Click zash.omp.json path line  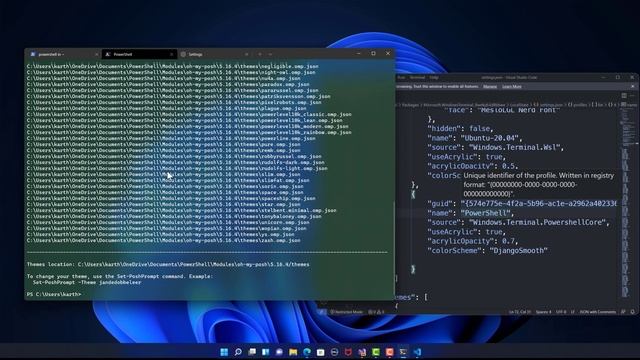point(164,240)
